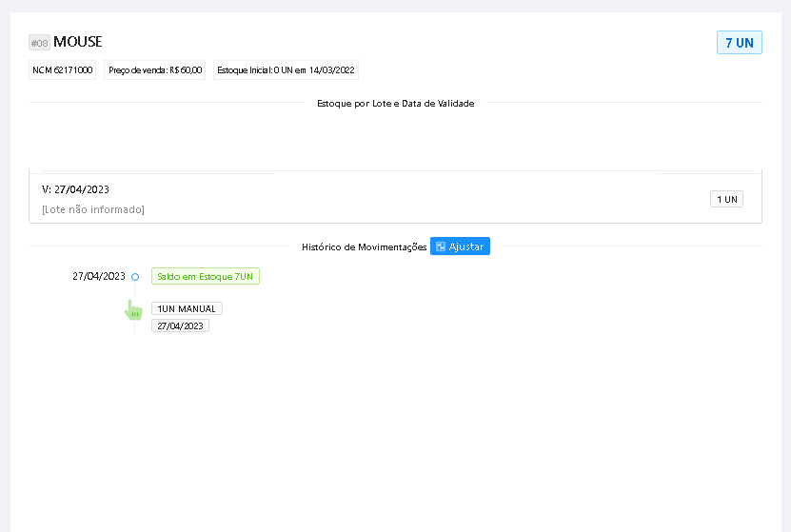Click the vertical timeline line below the hand icon

pyautogui.click(x=134, y=328)
